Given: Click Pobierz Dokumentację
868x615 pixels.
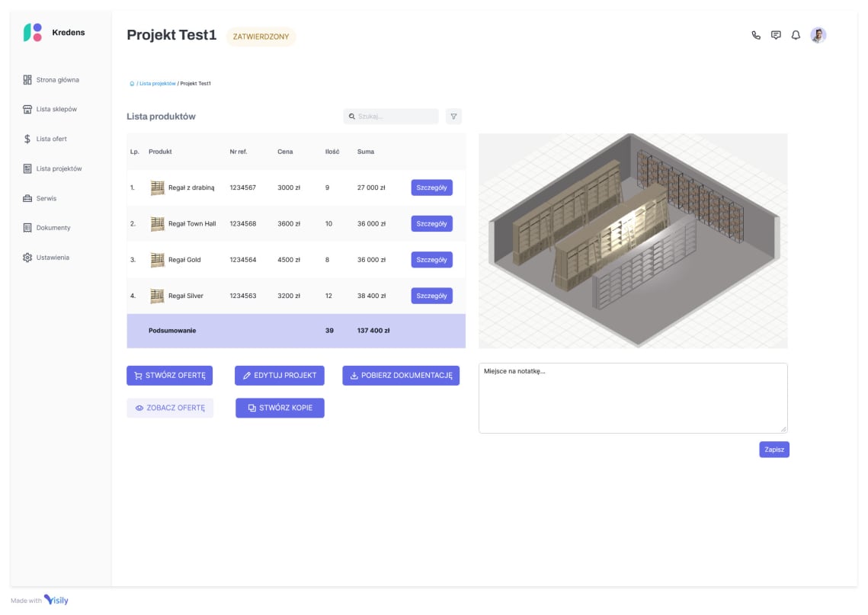Looking at the screenshot, I should [401, 375].
